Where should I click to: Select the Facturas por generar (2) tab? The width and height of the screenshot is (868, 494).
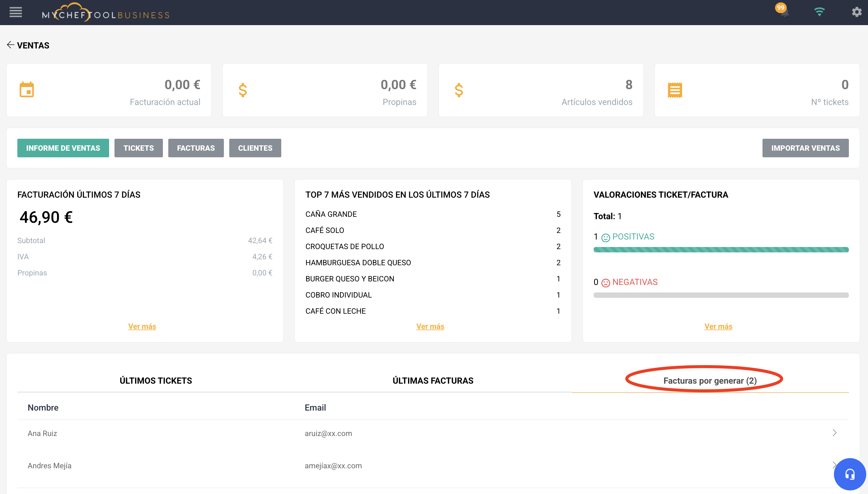point(710,381)
